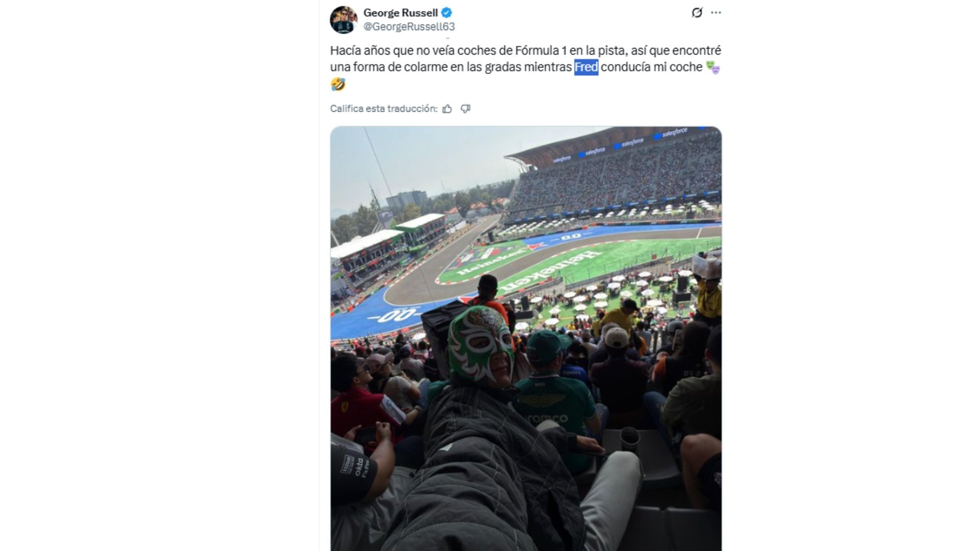Click the word "coche" in the tweet
The height and width of the screenshot is (551, 980).
pyautogui.click(x=687, y=67)
